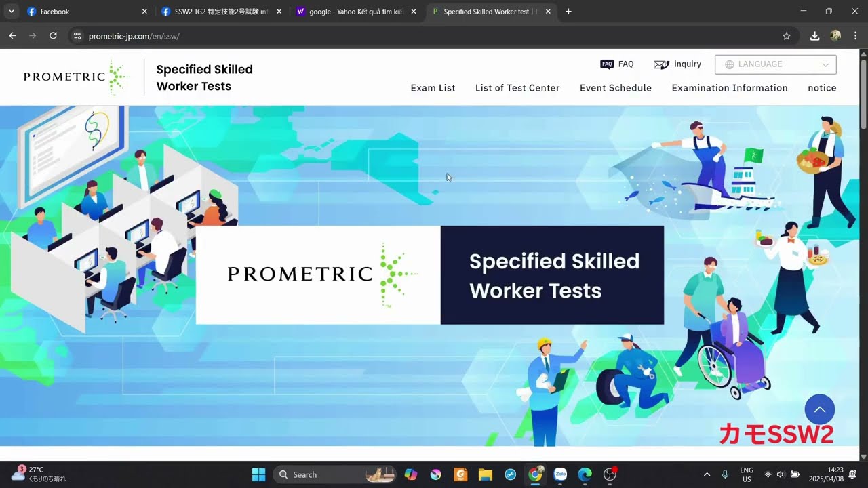Open the notice menu item

pos(822,88)
